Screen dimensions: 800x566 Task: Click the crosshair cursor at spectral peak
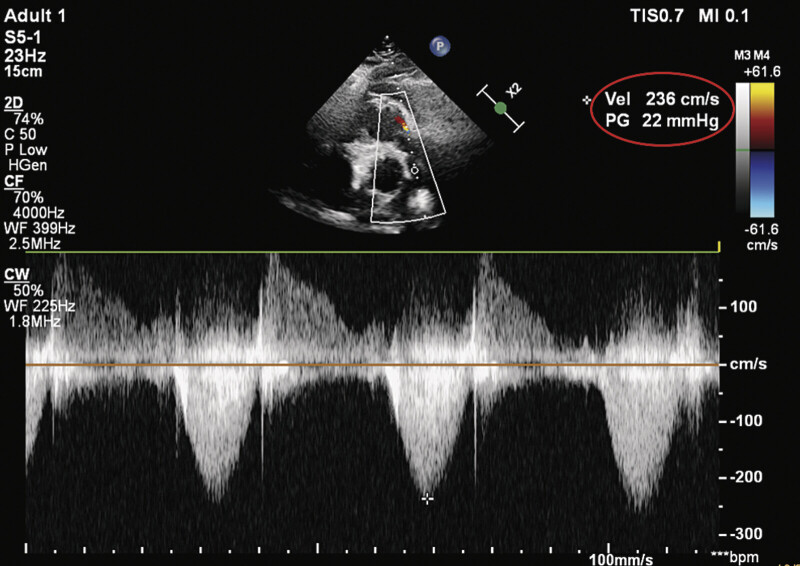(428, 499)
